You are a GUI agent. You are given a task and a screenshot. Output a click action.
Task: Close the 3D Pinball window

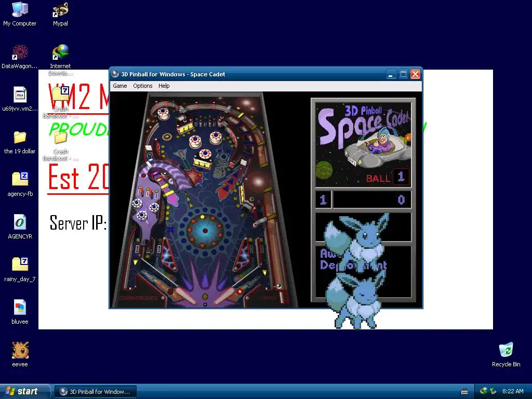point(415,74)
